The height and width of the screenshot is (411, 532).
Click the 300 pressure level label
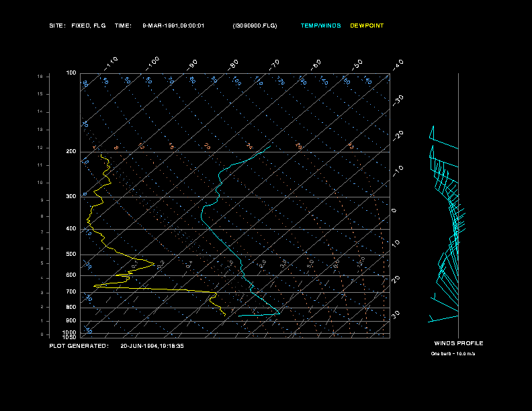(71, 196)
